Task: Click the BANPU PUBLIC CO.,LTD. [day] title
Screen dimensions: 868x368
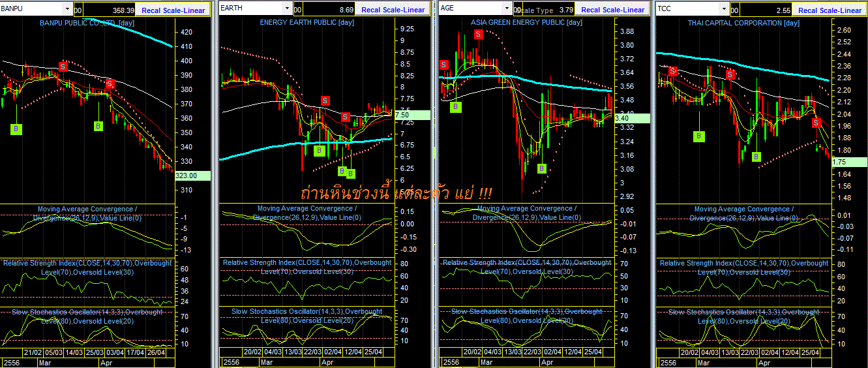Action: pyautogui.click(x=87, y=23)
